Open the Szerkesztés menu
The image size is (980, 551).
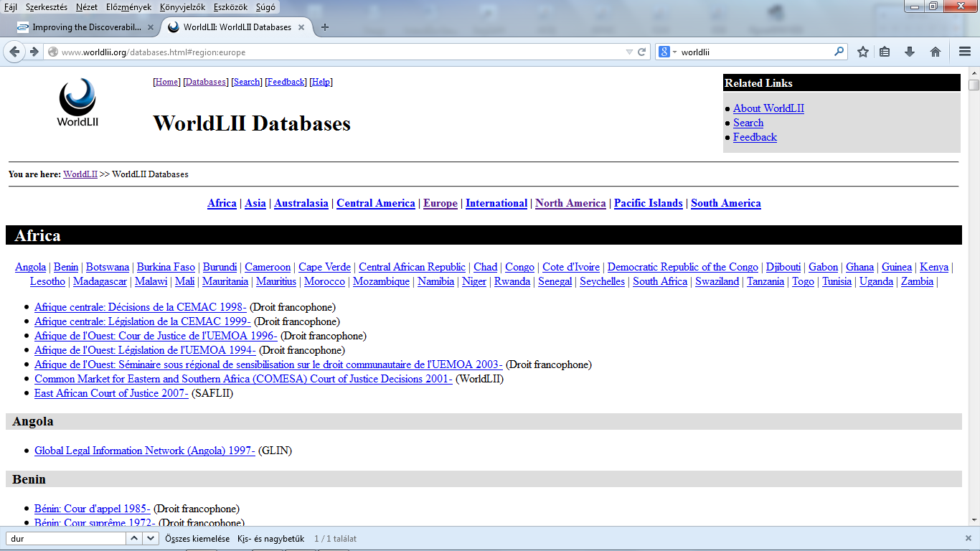point(47,7)
